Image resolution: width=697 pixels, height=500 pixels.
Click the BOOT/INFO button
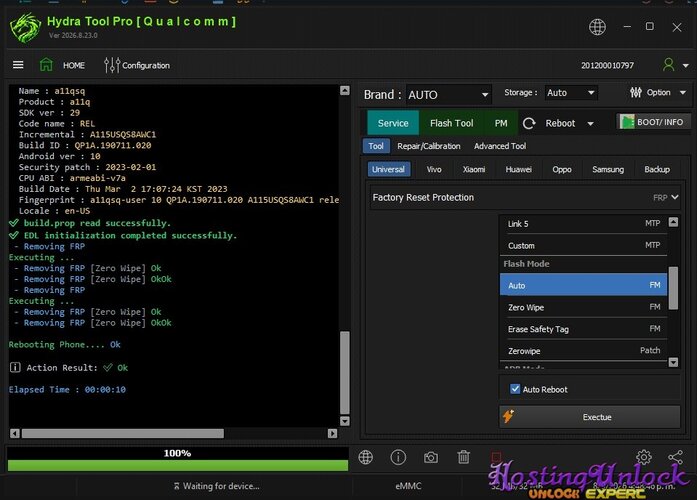[652, 122]
